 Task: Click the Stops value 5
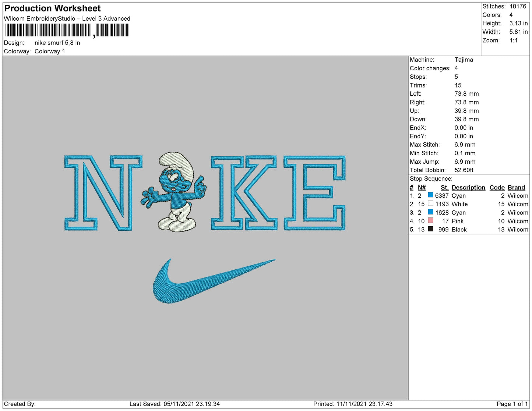pos(456,77)
